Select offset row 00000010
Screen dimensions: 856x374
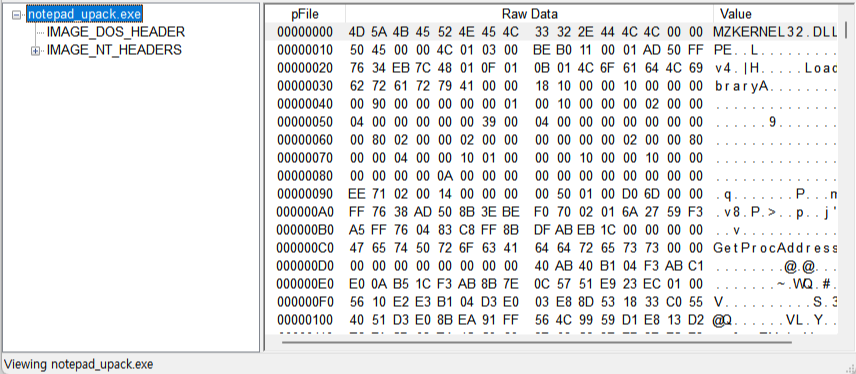(551, 50)
